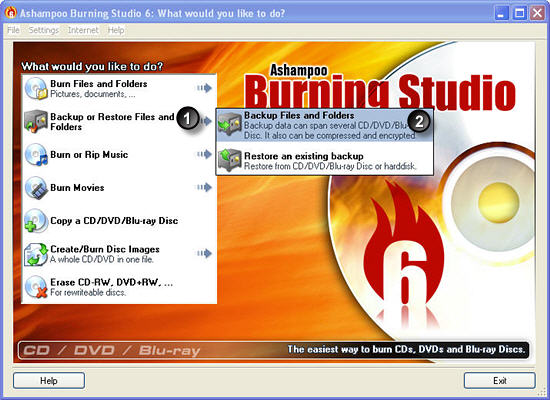Click the Help button at bottom

49,381
